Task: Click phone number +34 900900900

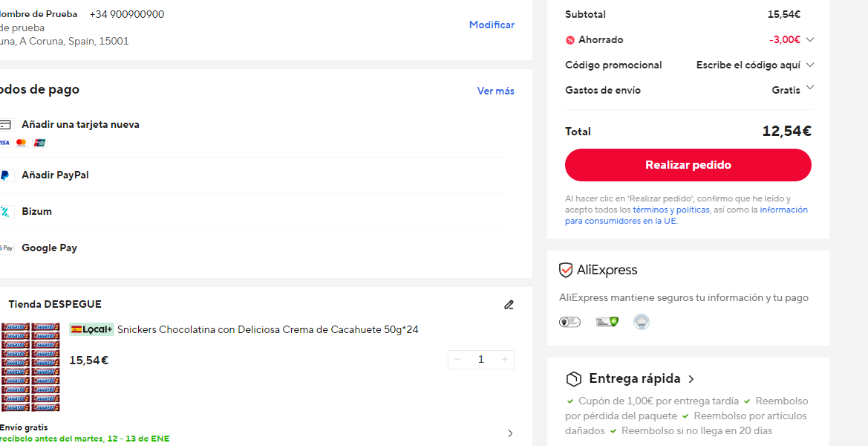Action: point(127,14)
